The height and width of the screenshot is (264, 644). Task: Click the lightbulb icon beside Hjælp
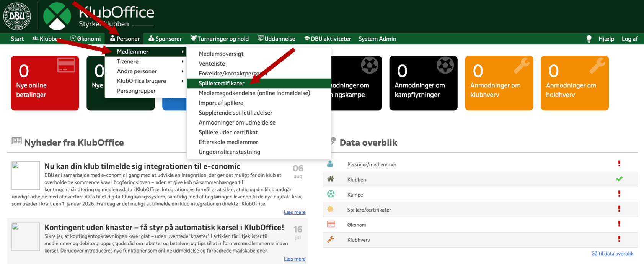pyautogui.click(x=589, y=39)
